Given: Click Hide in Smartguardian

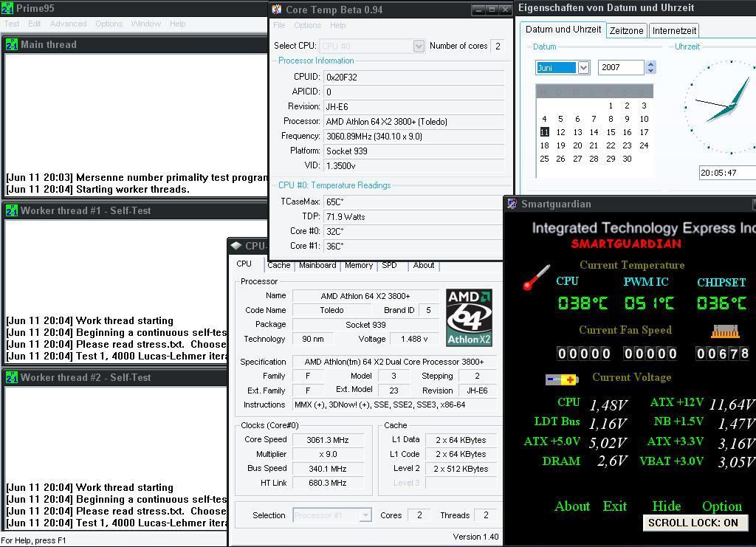Looking at the screenshot, I should pos(667,506).
